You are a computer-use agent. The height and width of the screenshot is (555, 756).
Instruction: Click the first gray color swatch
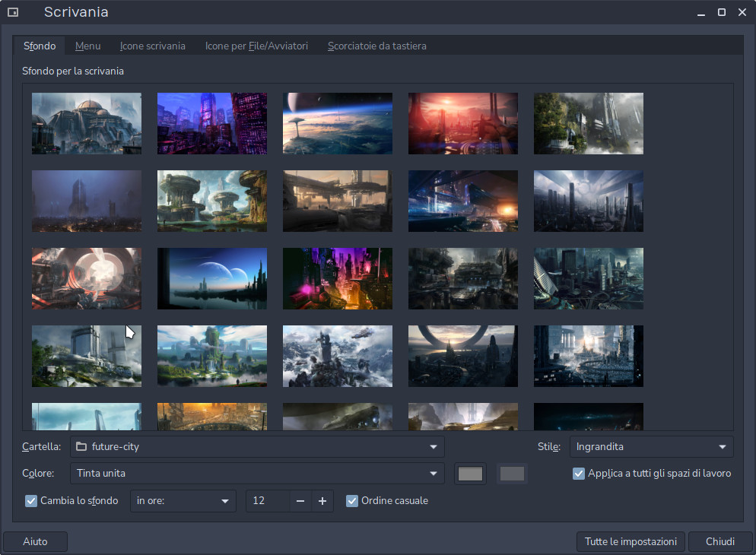[x=470, y=474]
